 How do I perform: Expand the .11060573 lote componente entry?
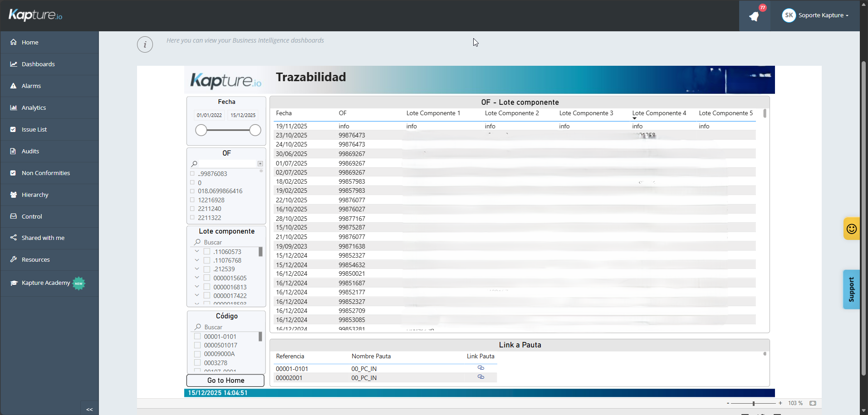pos(196,251)
